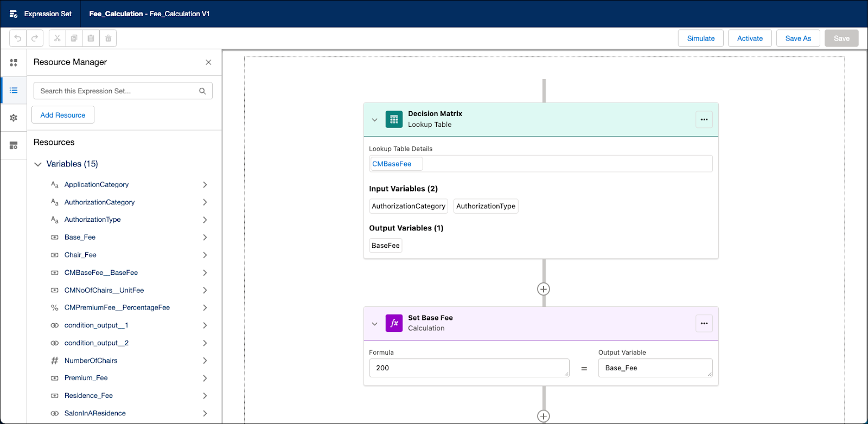The image size is (868, 424).
Task: Click the search magnifier icon
Action: coord(202,91)
